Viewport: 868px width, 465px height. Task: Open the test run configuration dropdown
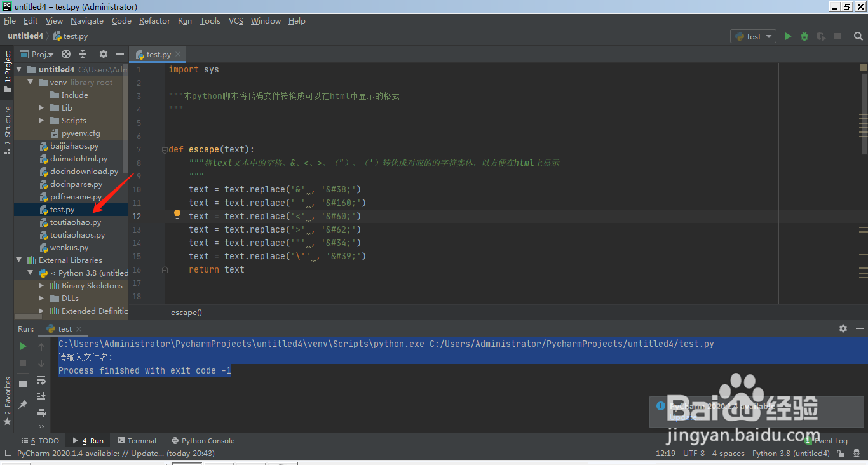pyautogui.click(x=754, y=37)
